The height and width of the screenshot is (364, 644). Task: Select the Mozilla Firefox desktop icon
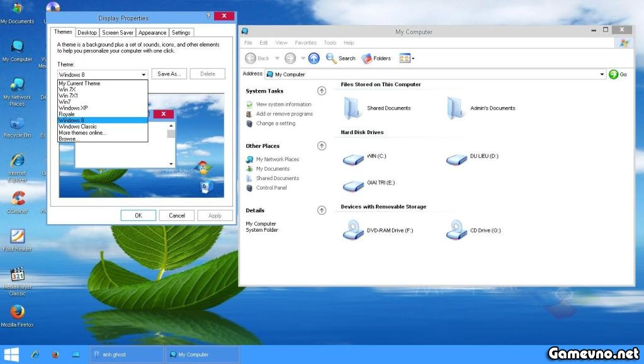[17, 316]
